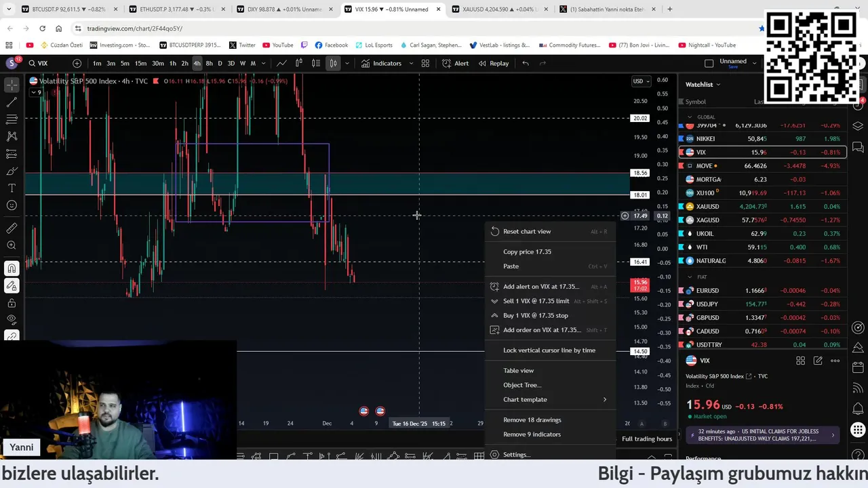Select the Zoom In tool

point(12,245)
